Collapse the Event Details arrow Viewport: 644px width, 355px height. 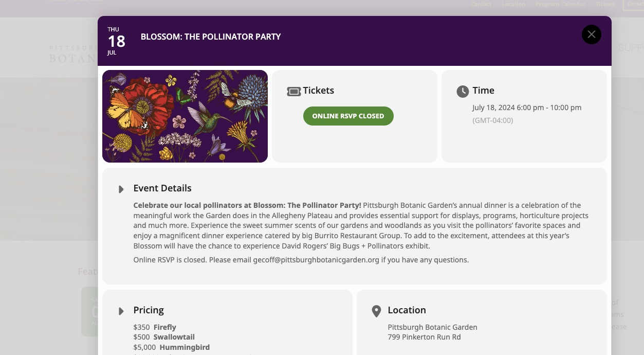(x=121, y=189)
